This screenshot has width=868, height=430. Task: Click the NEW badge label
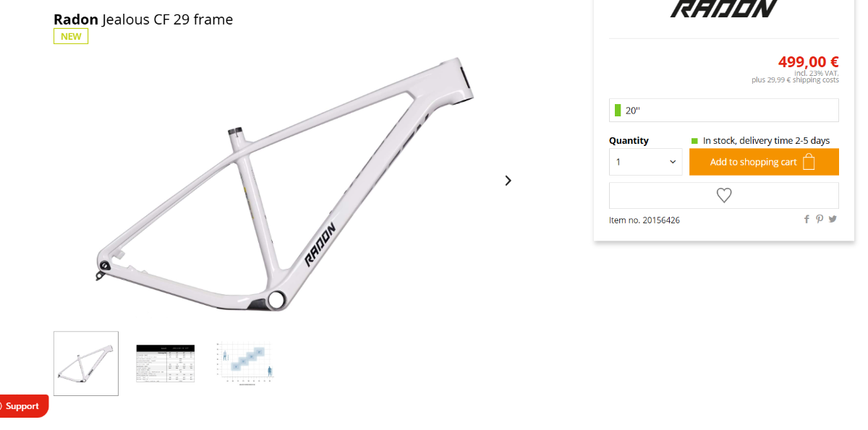(71, 36)
